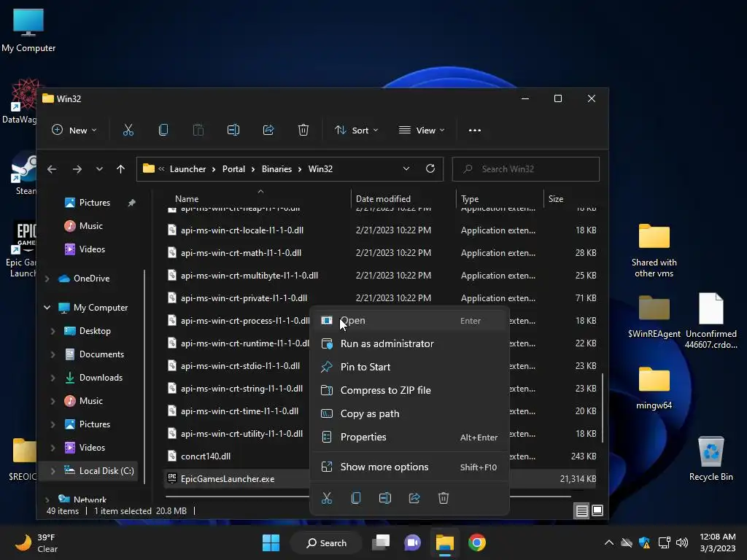The image size is (747, 560).
Task: Click the Delete trash icon in Explorer toolbar
Action: coord(303,130)
